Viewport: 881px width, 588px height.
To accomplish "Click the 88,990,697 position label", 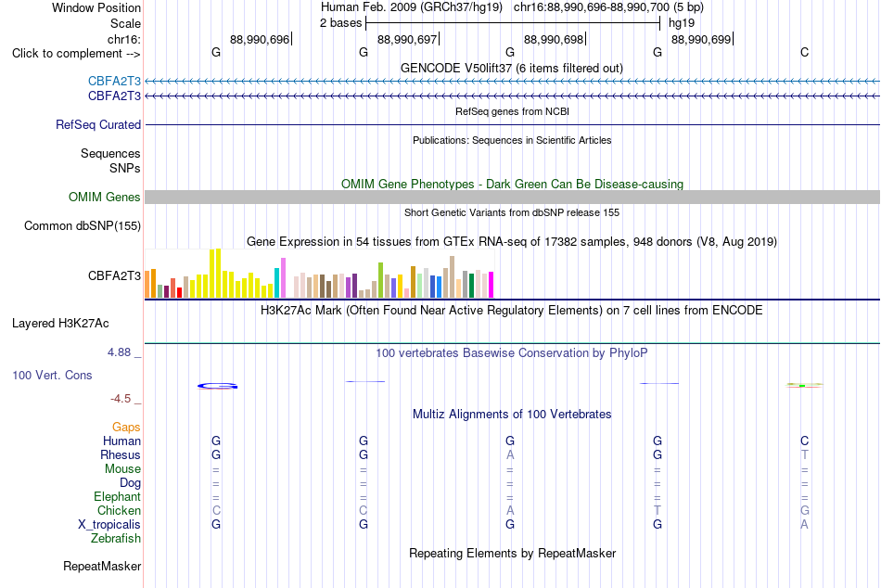I will pos(407,39).
